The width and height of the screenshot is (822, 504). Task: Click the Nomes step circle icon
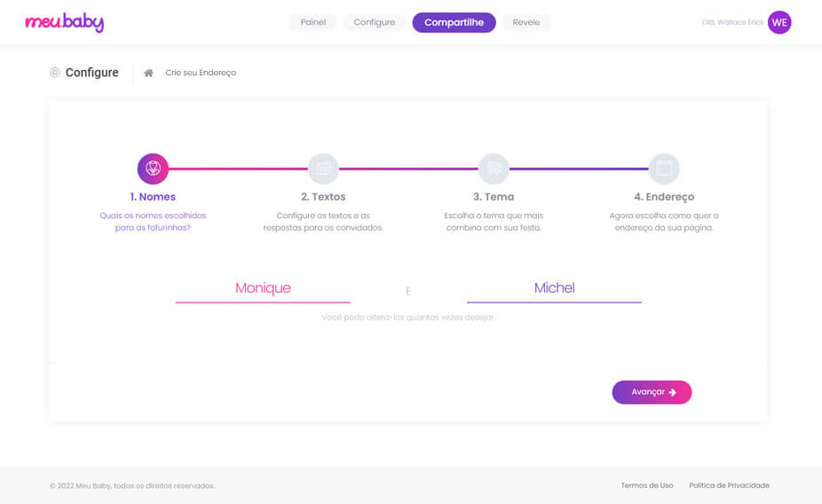153,168
